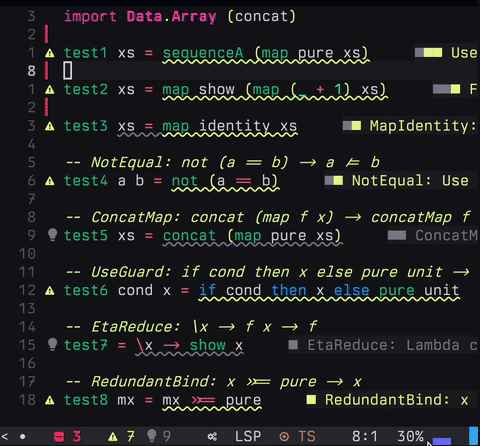The height and width of the screenshot is (446, 480).
Task: Click the 'not' keyword in test4
Action: click(185, 181)
